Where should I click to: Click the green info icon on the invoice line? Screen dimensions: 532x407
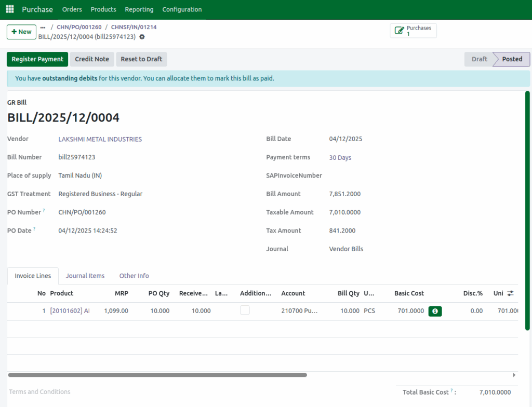pyautogui.click(x=435, y=311)
